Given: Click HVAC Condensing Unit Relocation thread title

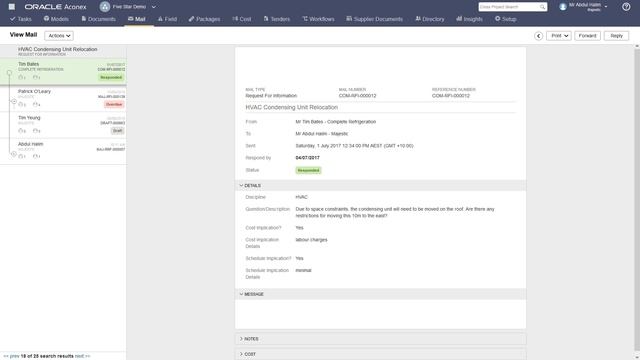Looking at the screenshot, I should click(x=58, y=49).
